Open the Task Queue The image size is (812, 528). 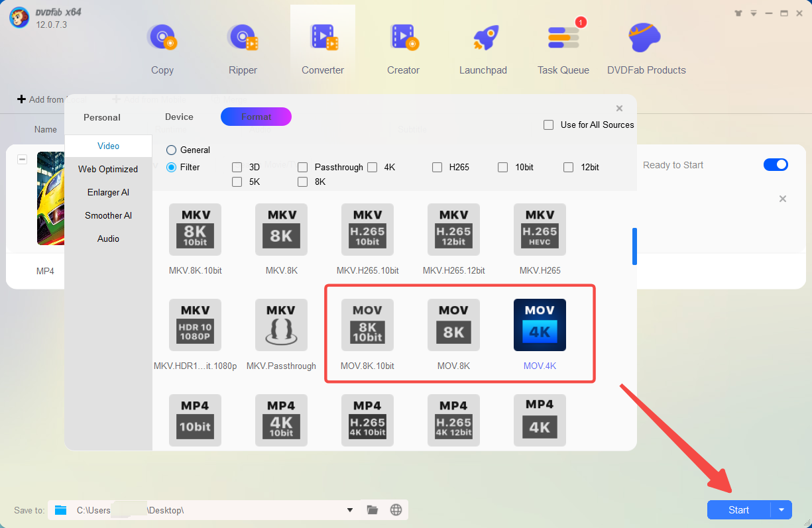pyautogui.click(x=563, y=48)
